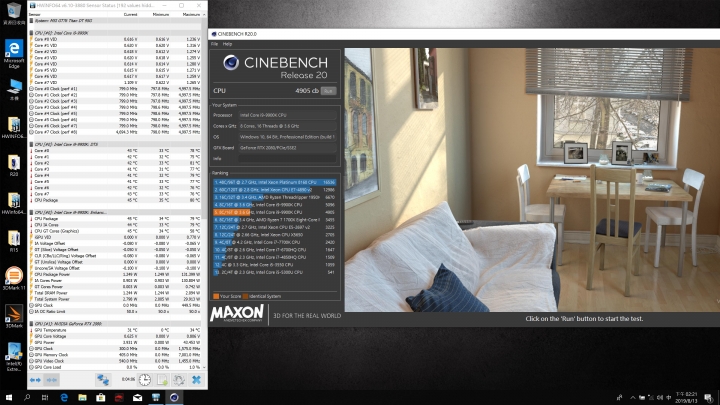
Task: Open Mail app from taskbar
Action: [x=137, y=398]
